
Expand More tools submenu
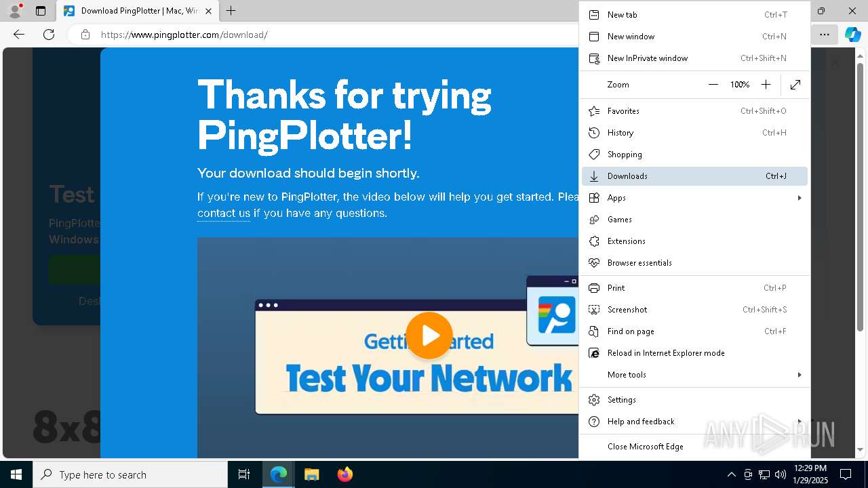694,375
